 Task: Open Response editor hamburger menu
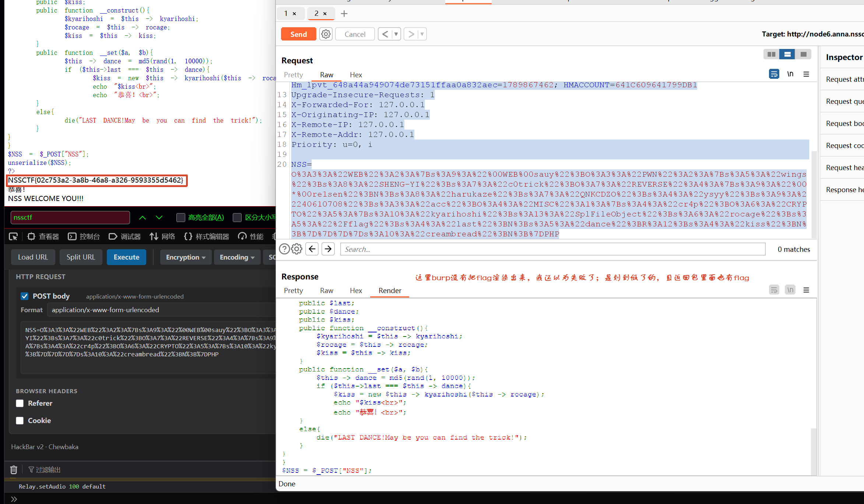tap(806, 290)
